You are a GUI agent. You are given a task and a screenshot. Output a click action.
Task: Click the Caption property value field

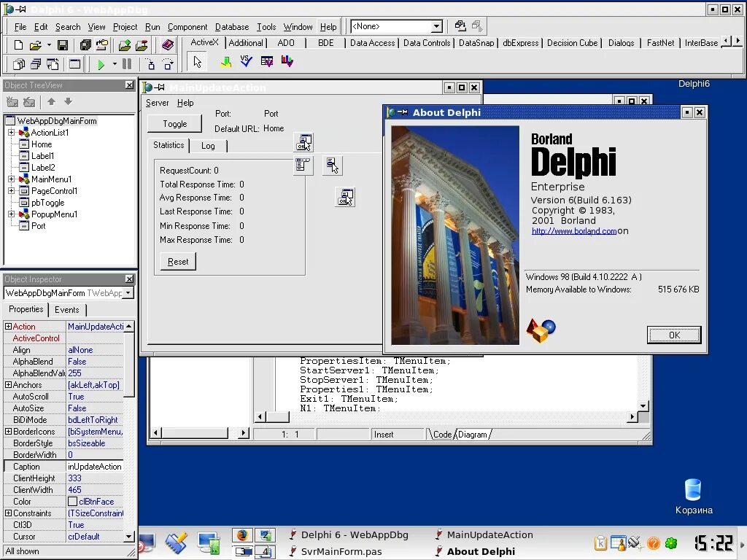(95, 467)
